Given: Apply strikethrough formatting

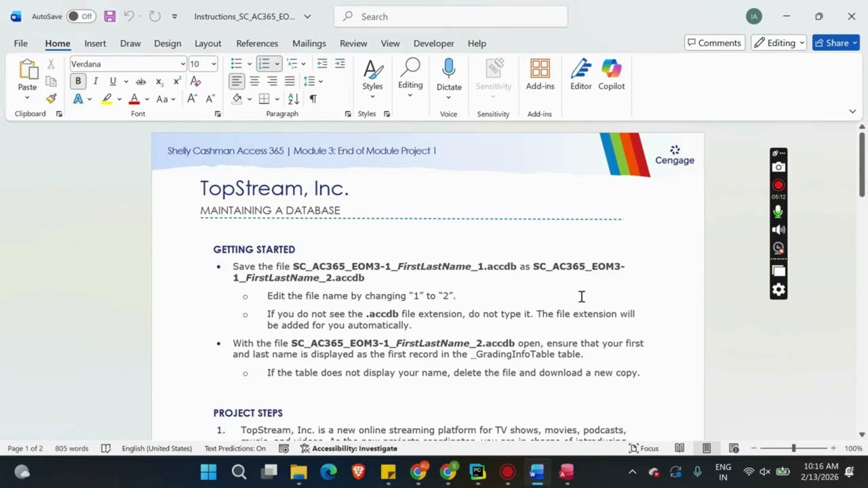Looking at the screenshot, I should 141,81.
